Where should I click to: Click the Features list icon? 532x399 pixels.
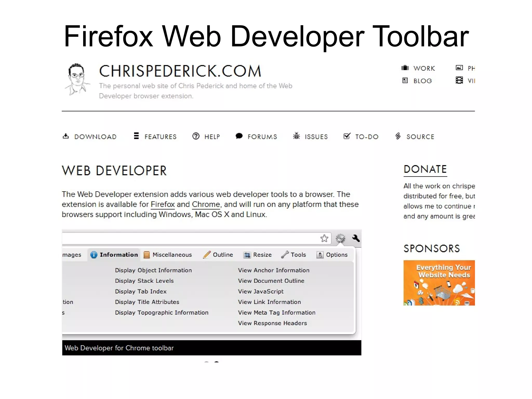[136, 136]
